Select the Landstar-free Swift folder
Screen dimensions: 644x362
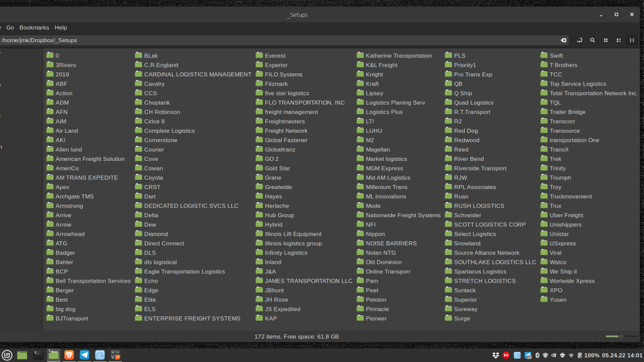552,56
